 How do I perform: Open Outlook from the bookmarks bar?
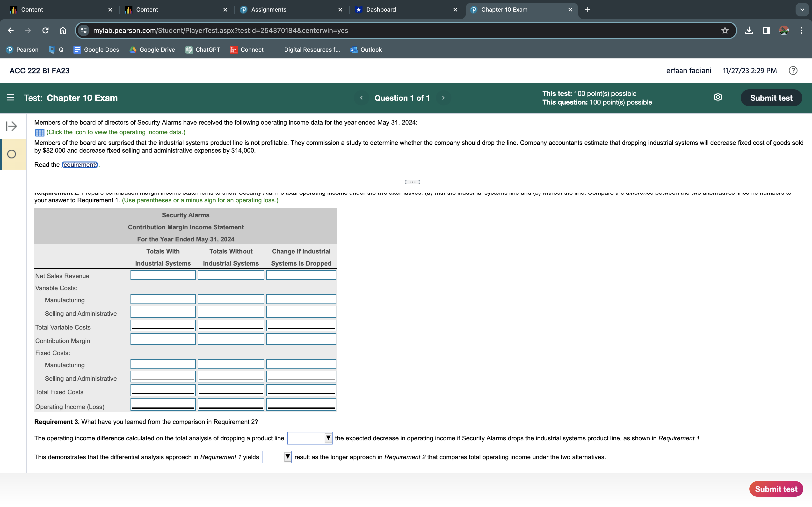(366, 50)
